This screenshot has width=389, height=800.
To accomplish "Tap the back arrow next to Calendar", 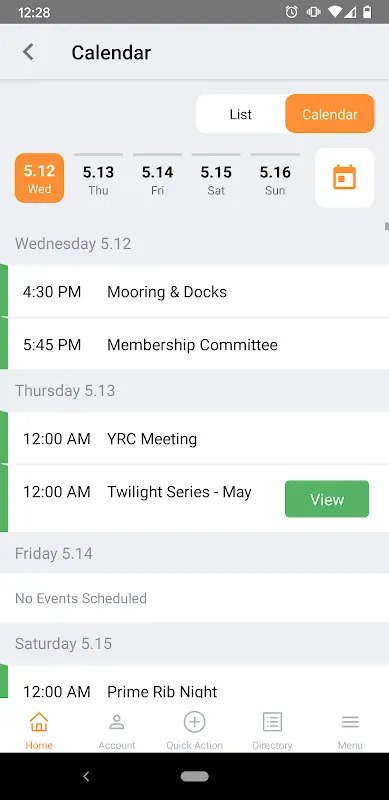I will click(x=28, y=52).
